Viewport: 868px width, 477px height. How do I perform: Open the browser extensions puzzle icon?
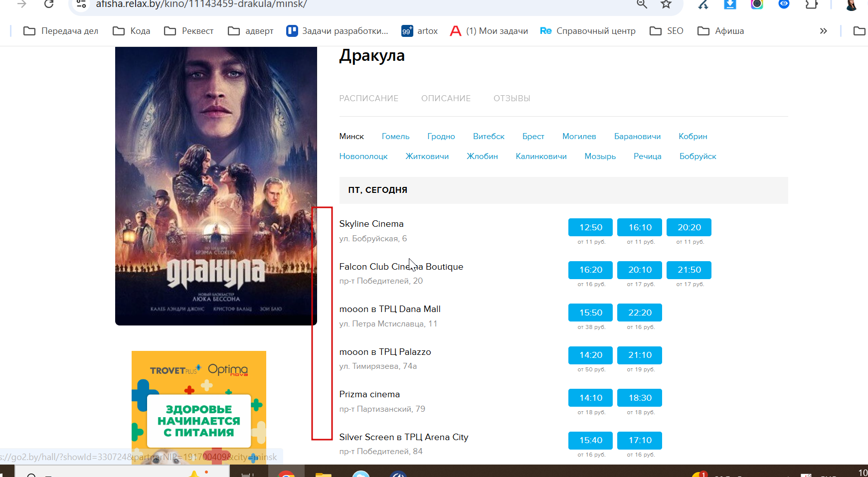pyautogui.click(x=812, y=4)
